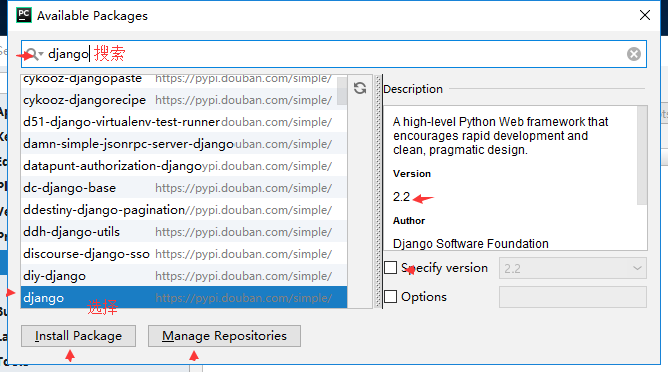
Task: Click the Install Package button
Action: point(78,336)
